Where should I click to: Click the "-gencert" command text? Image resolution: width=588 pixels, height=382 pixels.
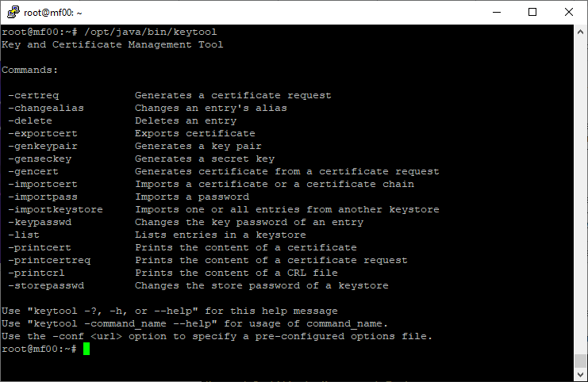coord(33,172)
